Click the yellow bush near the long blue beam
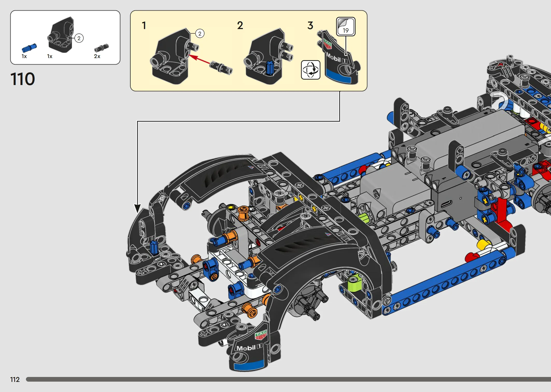Viewport: 551px width, 392px height. click(x=484, y=245)
